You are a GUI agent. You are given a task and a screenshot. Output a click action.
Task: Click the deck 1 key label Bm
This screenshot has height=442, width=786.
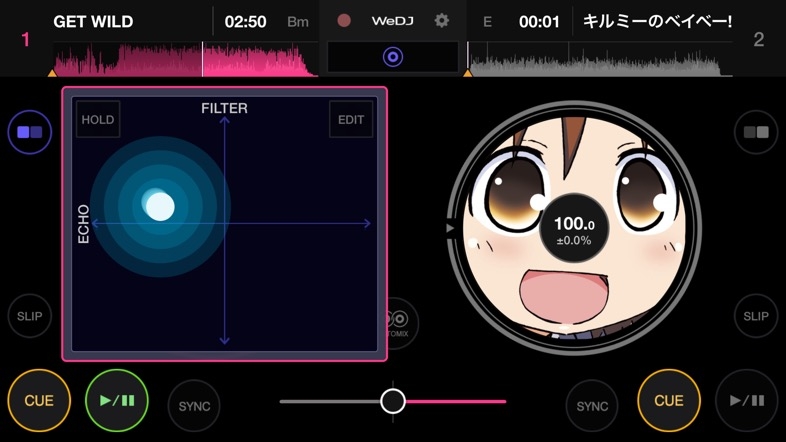tap(298, 22)
